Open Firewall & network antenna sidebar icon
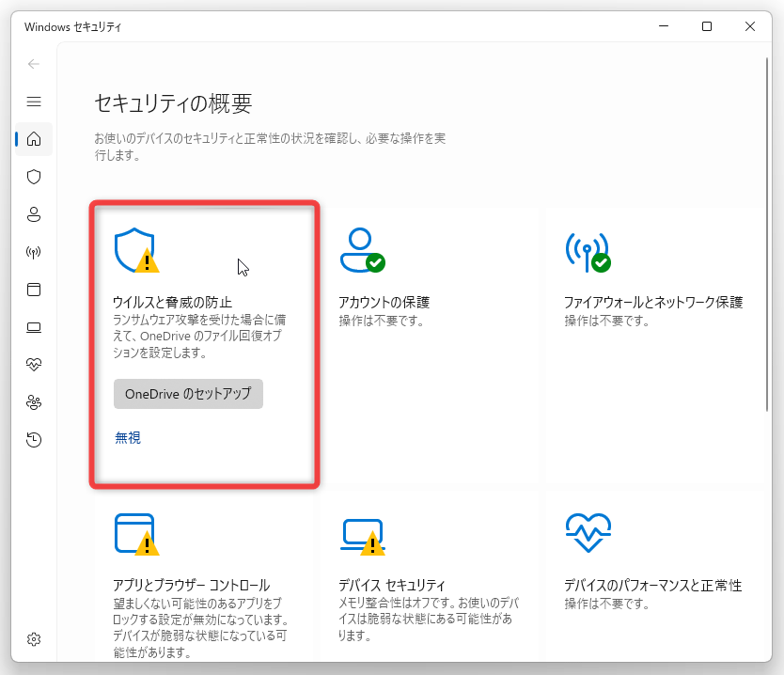The height and width of the screenshot is (675, 784). [34, 252]
